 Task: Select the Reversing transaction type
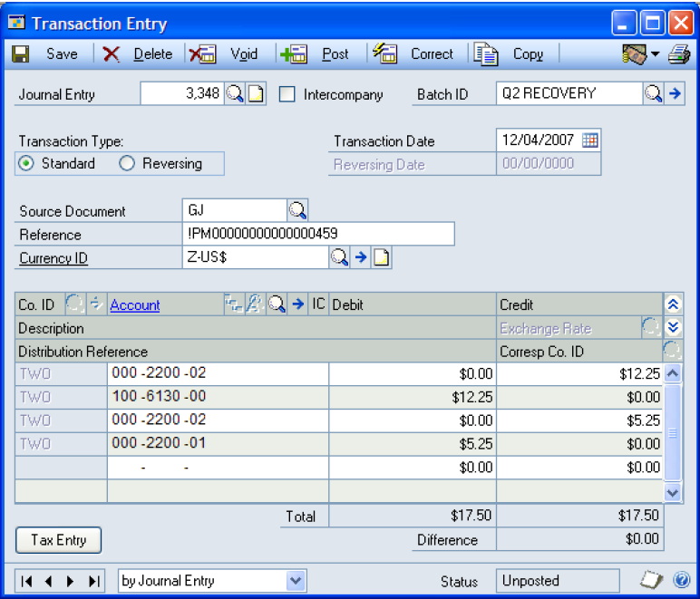click(127, 164)
